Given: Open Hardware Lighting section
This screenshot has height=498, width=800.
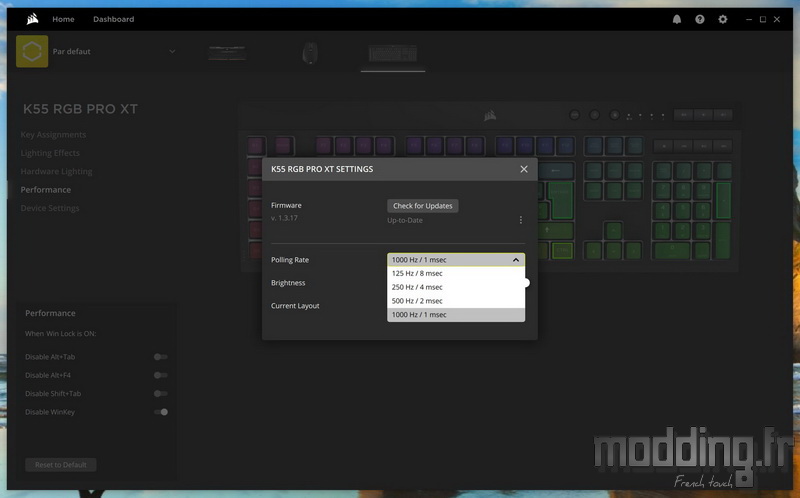Looking at the screenshot, I should (x=56, y=171).
